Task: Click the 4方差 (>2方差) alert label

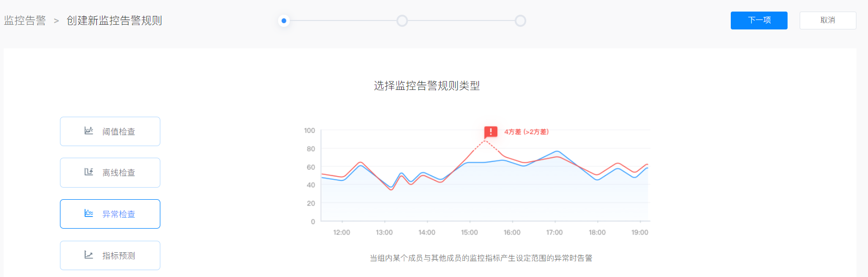Action: point(526,132)
